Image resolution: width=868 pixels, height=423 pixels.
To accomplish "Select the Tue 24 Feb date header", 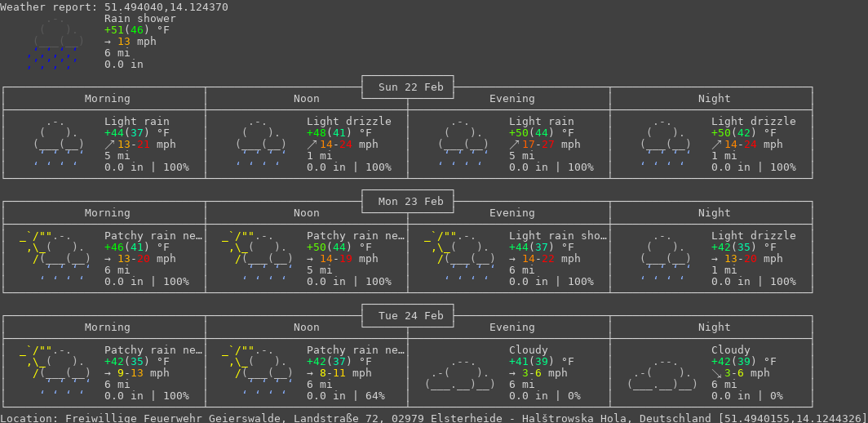I will pyautogui.click(x=408, y=316).
